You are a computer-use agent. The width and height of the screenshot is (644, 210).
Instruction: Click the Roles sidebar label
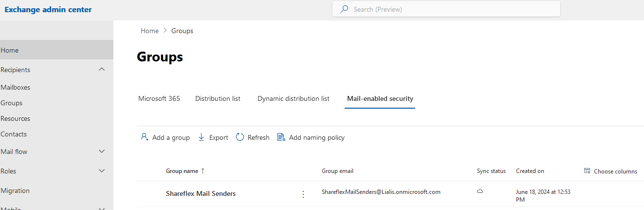pyautogui.click(x=8, y=171)
